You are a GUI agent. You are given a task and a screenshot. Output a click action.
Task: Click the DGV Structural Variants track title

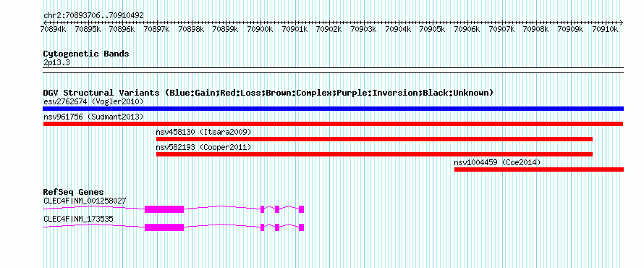click(x=268, y=93)
